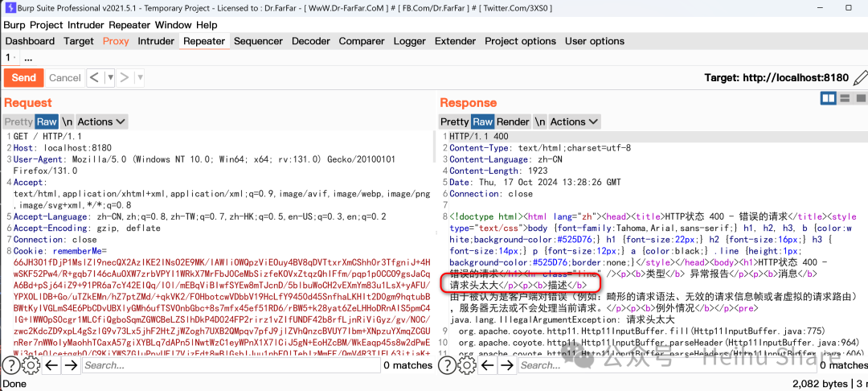Go forward in Repeater request history
Screen dimensions: 868x391
pos(125,77)
